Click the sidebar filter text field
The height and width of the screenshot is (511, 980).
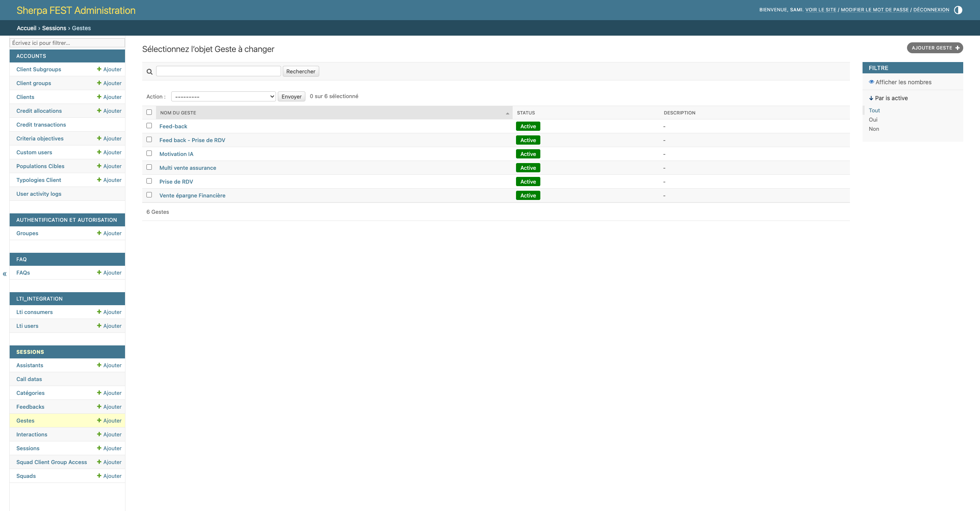click(67, 43)
